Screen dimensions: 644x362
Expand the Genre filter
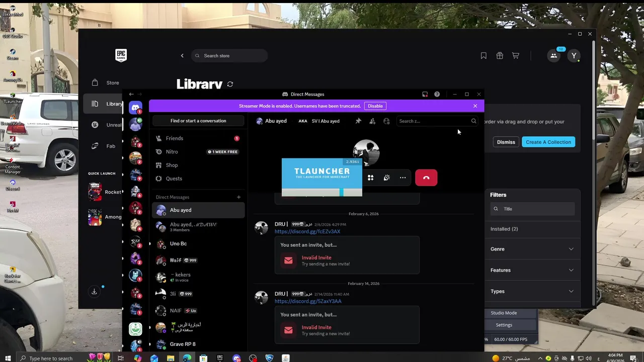tap(532, 249)
